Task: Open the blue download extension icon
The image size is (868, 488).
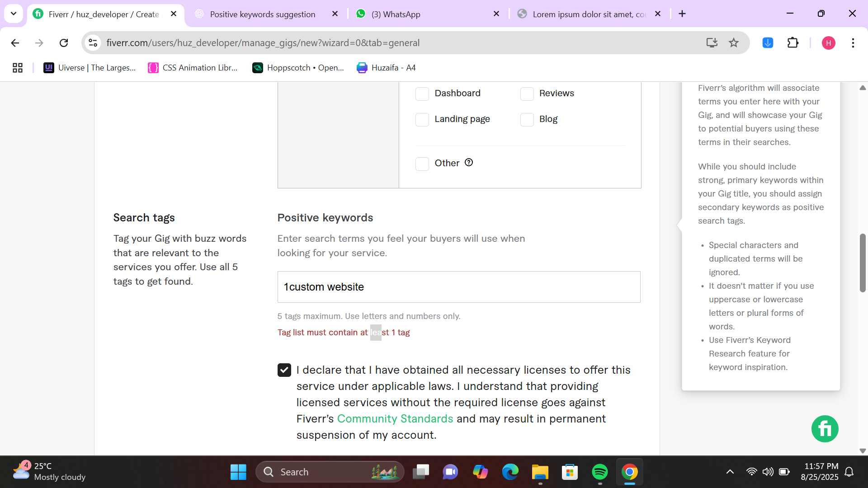Action: (768, 43)
